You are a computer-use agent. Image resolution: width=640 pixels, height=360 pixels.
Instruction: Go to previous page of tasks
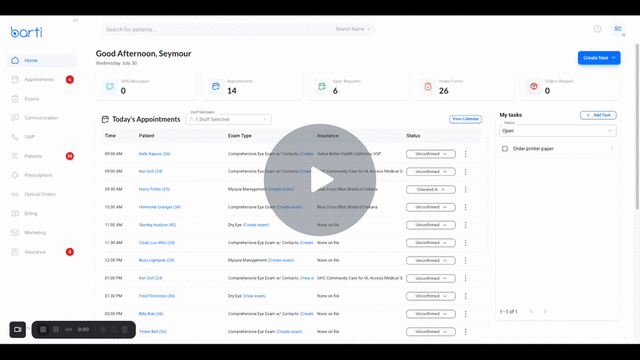pyautogui.click(x=531, y=311)
